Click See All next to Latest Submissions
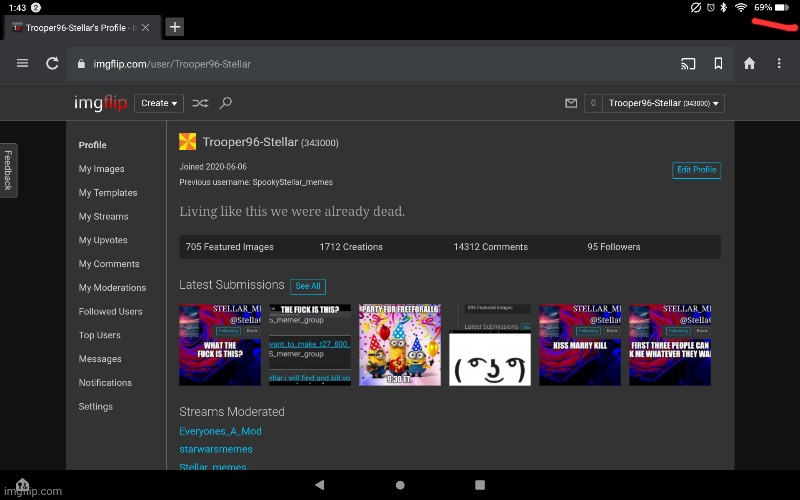This screenshot has height=500, width=800. pos(308,286)
